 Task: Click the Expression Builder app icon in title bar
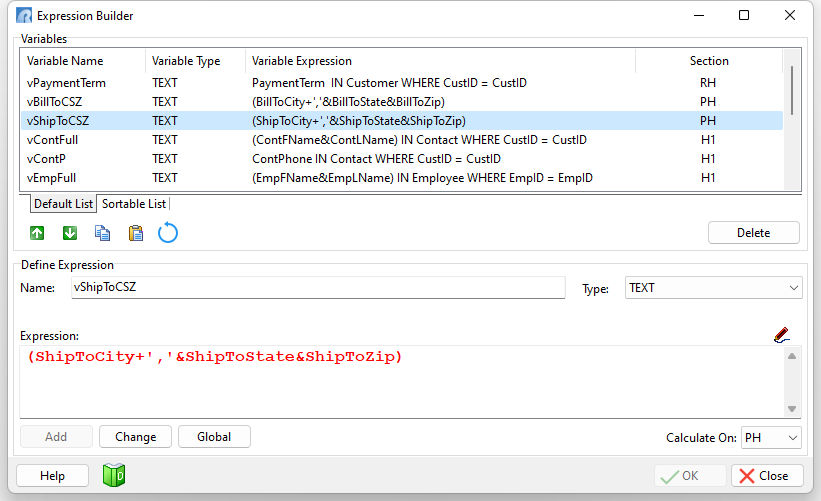pyautogui.click(x=24, y=16)
